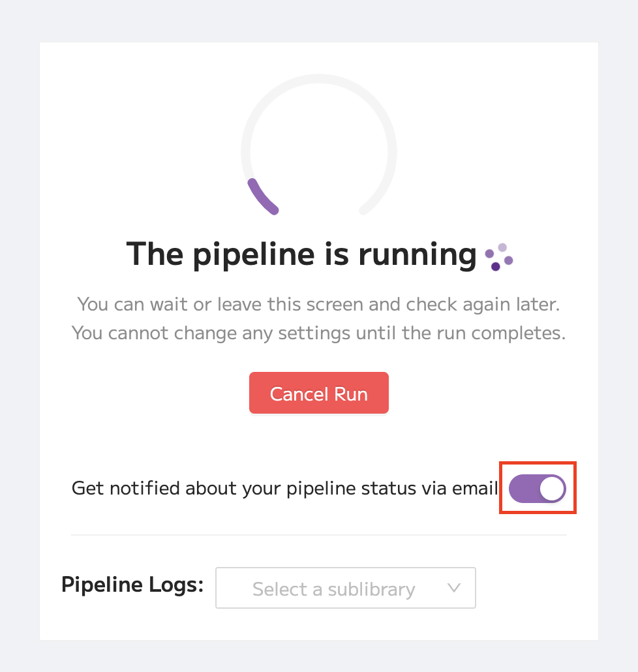Select the 'The pipeline is running' heading
The image size is (638, 672).
coord(301,254)
